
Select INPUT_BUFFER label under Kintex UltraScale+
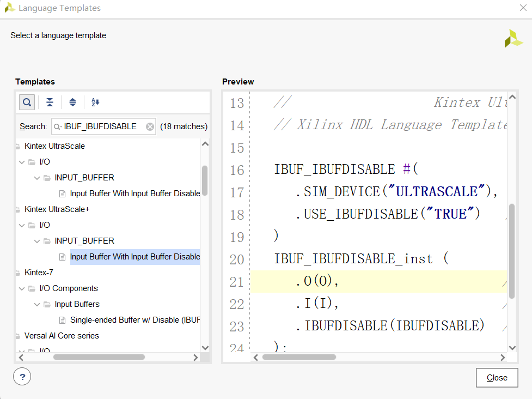(84, 241)
